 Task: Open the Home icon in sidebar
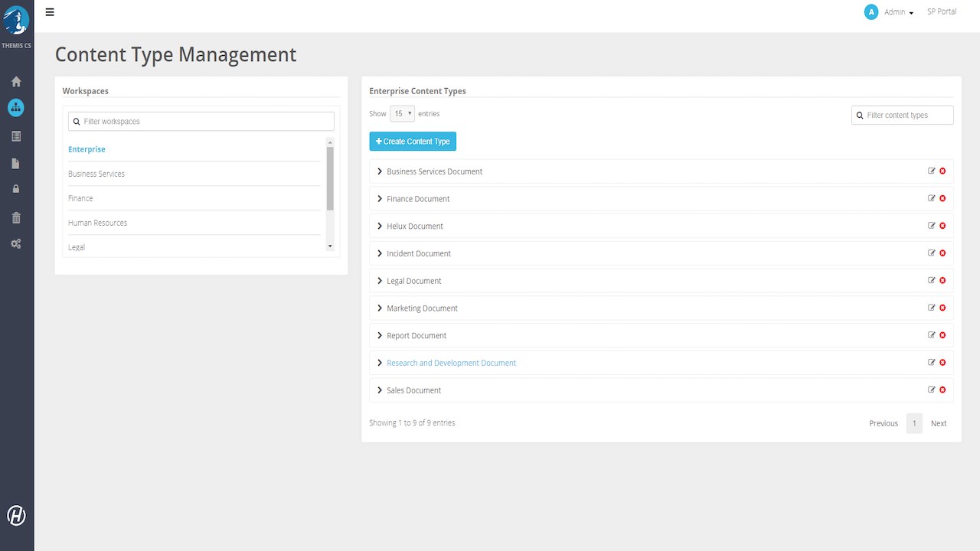click(16, 82)
